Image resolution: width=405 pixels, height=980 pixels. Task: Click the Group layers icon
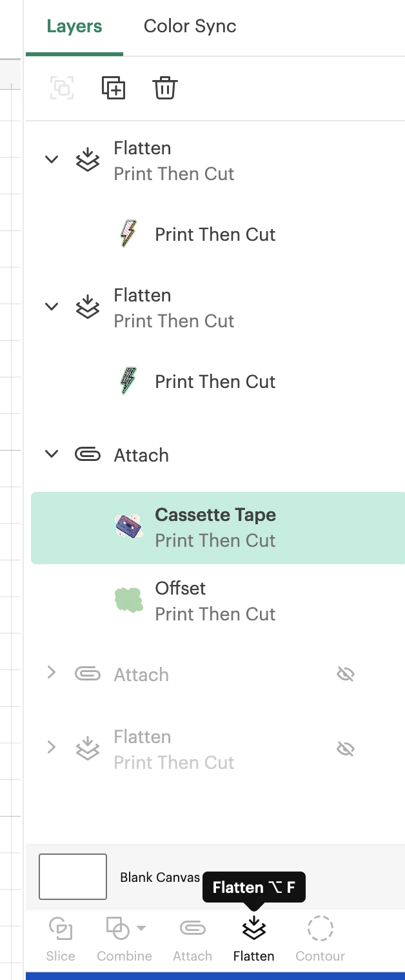point(62,88)
